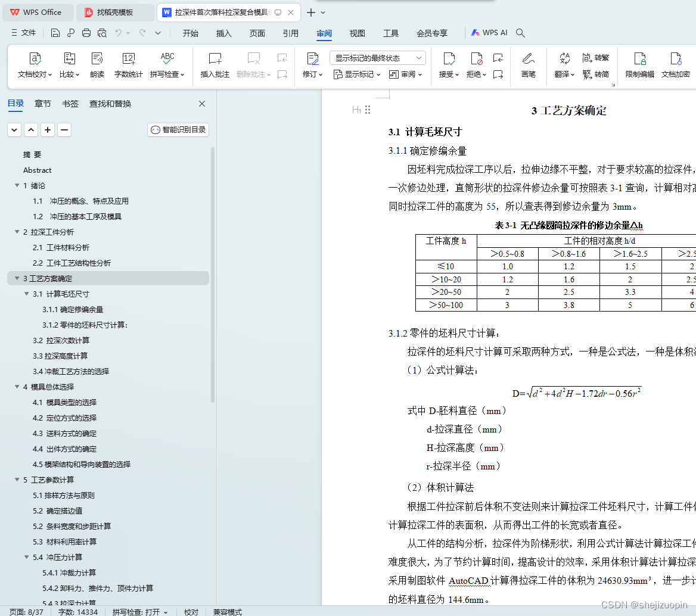Click the redo arrow icon
Screen dimensions: 696x616
(x=142, y=33)
